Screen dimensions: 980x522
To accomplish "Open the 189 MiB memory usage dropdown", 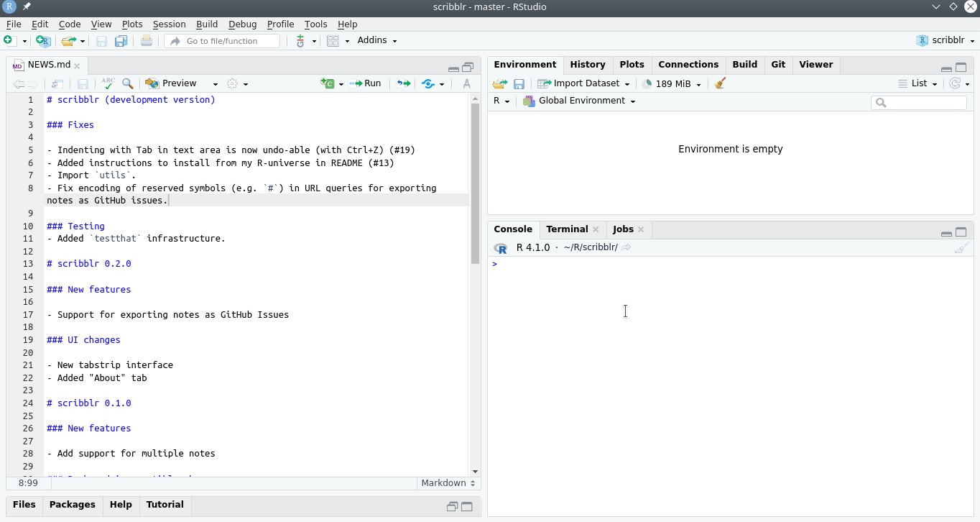I will click(672, 83).
